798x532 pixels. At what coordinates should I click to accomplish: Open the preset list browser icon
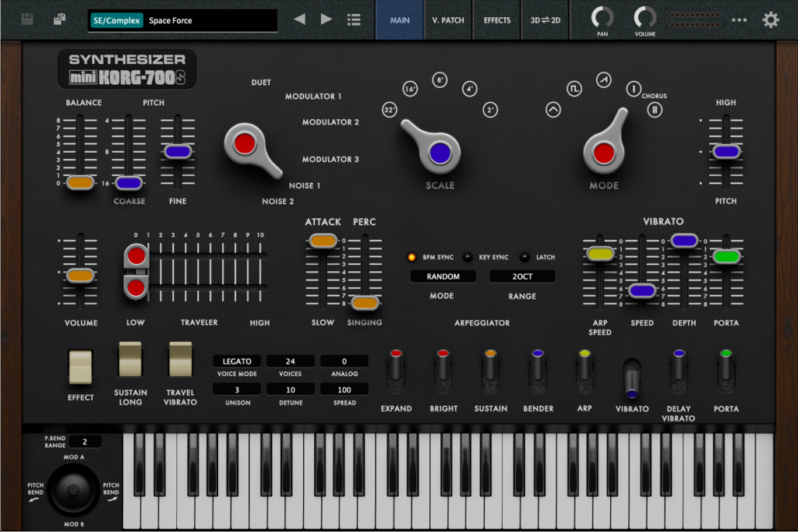point(354,19)
